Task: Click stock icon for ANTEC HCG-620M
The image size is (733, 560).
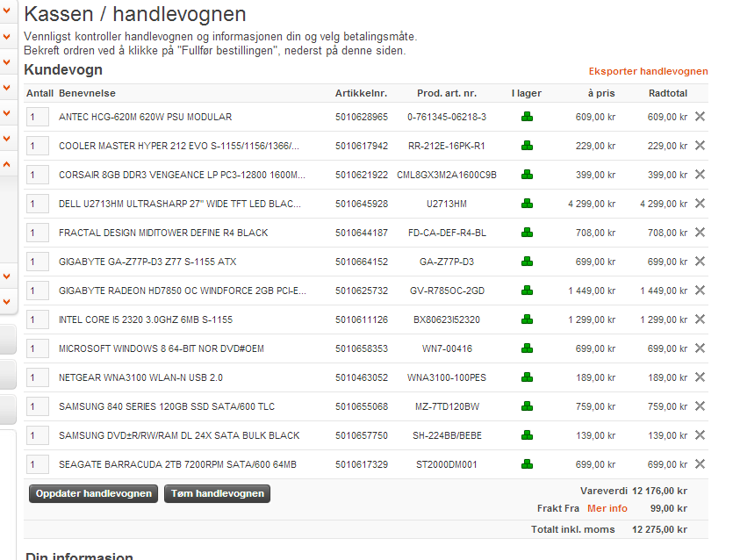Action: 527,117
